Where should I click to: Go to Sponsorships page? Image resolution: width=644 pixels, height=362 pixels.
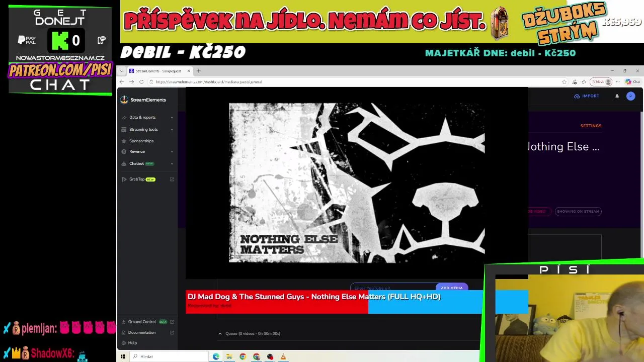(141, 141)
